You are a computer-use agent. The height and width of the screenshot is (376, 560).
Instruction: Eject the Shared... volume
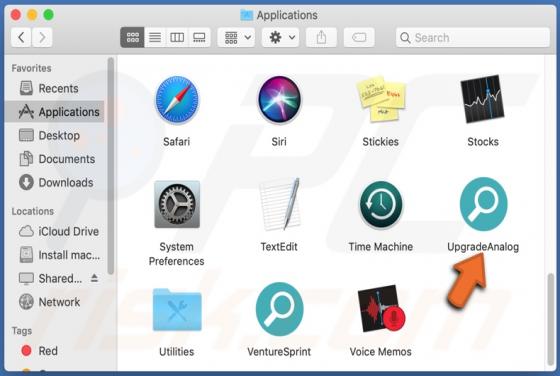point(94,278)
